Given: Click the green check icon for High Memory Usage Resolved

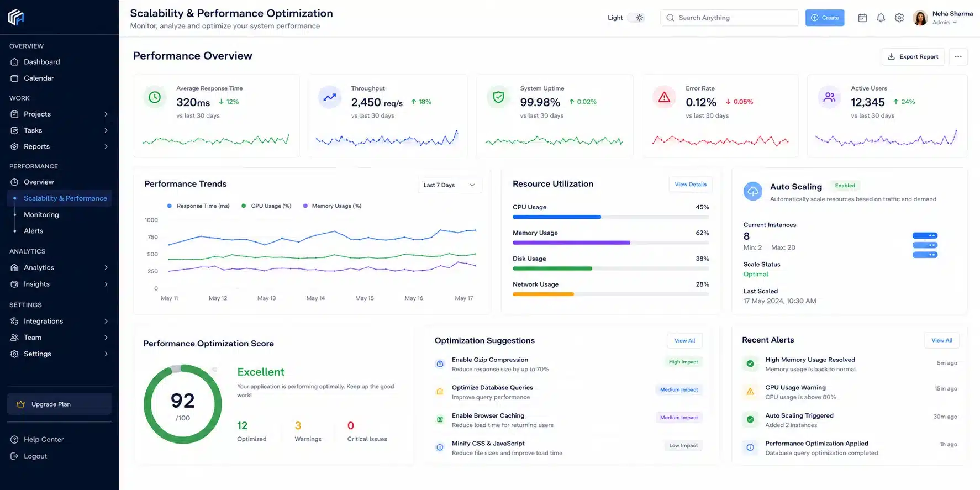Looking at the screenshot, I should click(x=750, y=363).
